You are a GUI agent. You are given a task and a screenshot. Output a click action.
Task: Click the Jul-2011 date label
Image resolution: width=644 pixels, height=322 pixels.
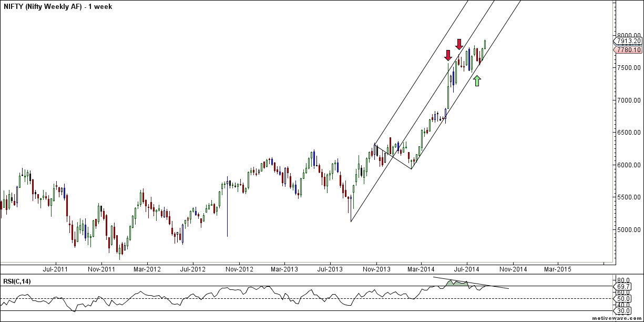54,269
